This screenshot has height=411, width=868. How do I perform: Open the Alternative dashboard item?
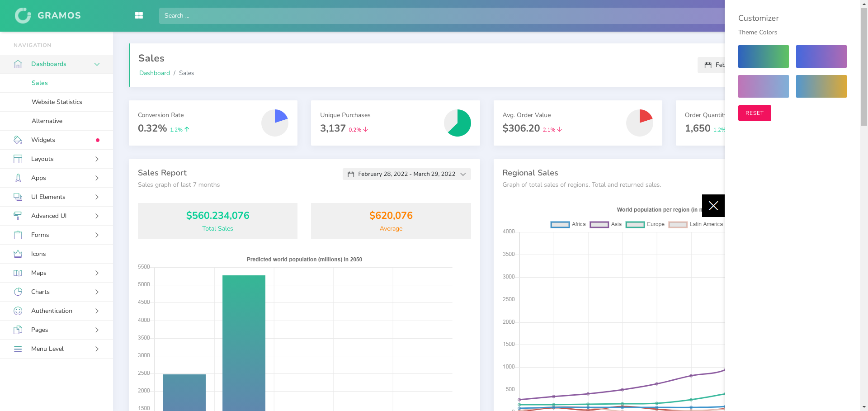click(x=57, y=121)
